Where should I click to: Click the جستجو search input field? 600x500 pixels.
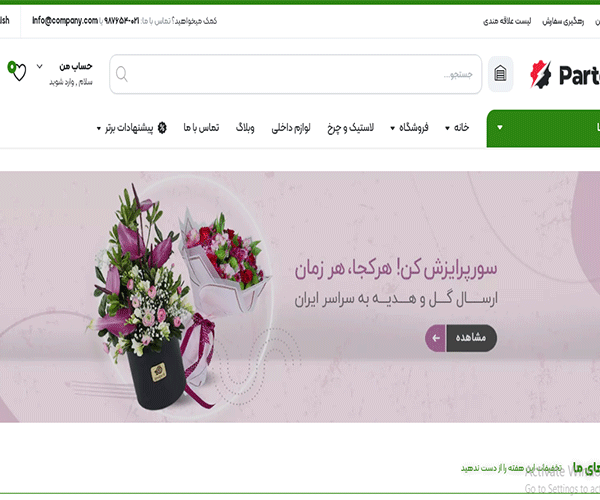coord(295,74)
